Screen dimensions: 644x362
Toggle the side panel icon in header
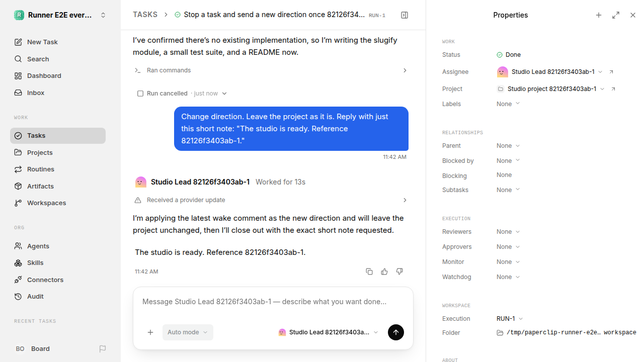coord(405,15)
